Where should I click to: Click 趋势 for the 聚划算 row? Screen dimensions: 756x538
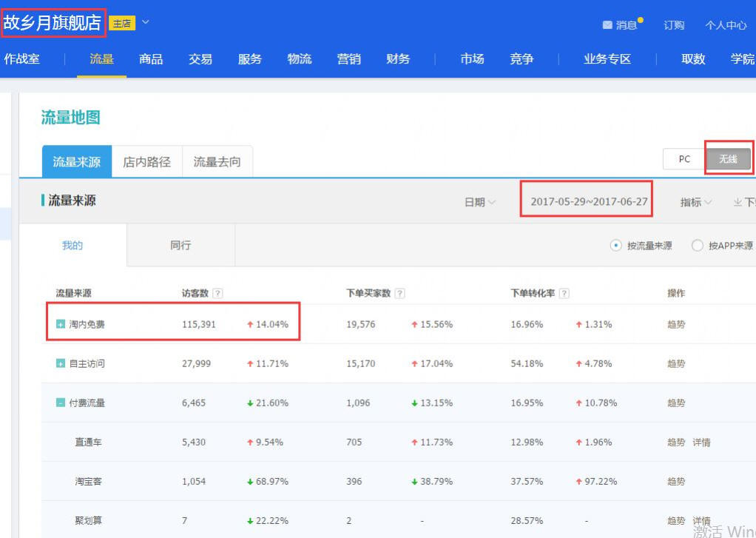coord(676,520)
